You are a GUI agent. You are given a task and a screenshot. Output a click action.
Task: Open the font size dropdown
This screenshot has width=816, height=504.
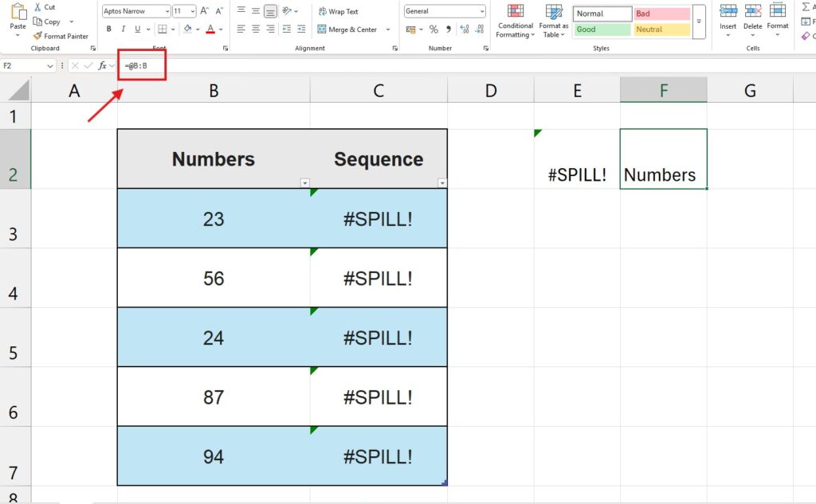point(192,10)
